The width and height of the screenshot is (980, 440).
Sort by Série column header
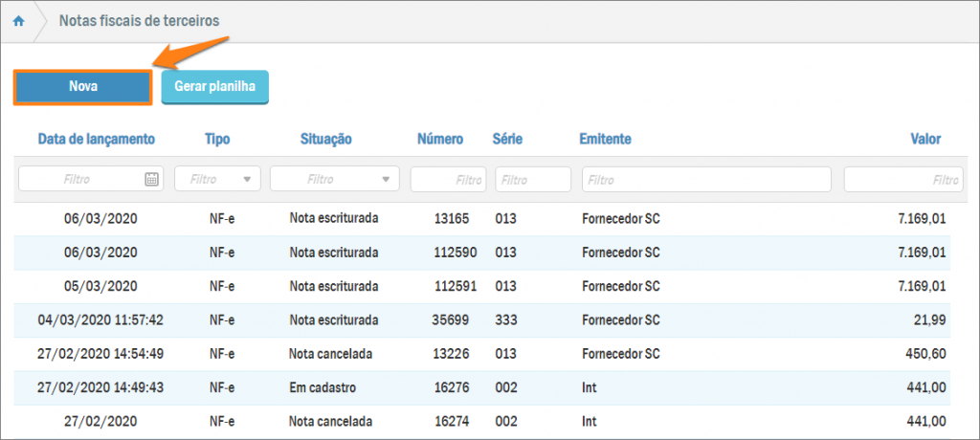point(507,140)
